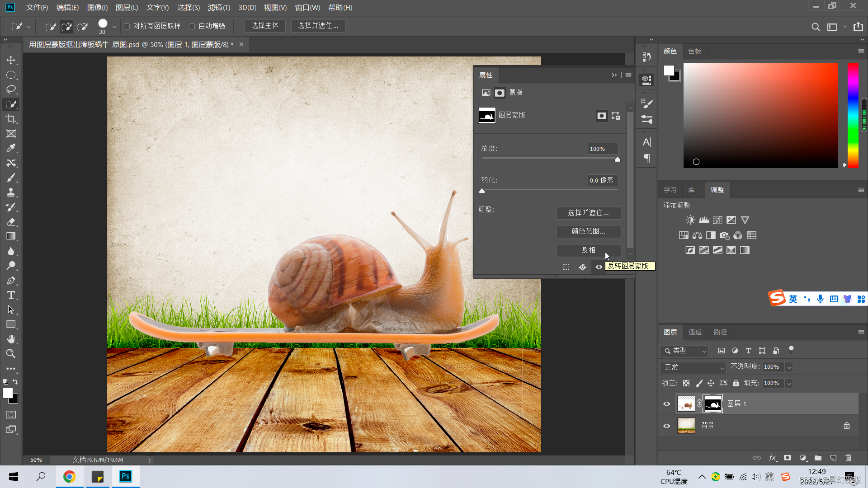Click the 选择主体 button

(265, 26)
